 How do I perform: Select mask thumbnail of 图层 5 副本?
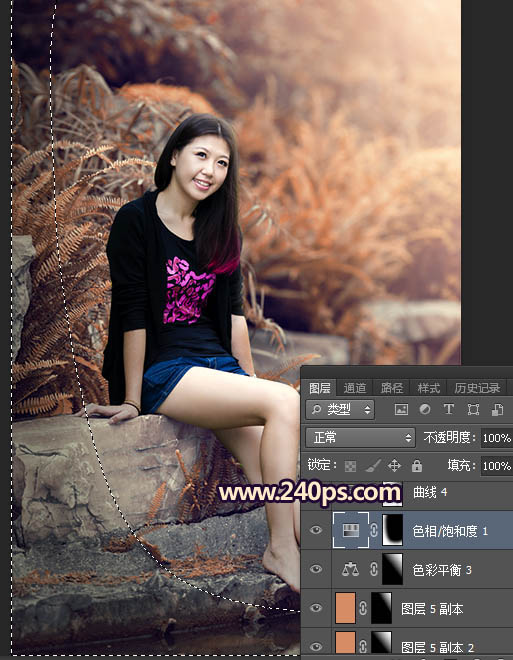pyautogui.click(x=381, y=608)
